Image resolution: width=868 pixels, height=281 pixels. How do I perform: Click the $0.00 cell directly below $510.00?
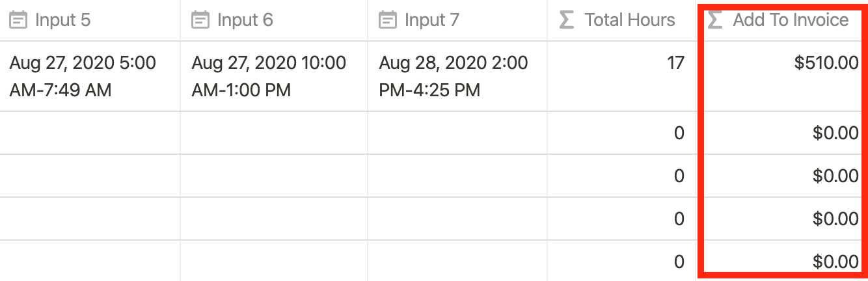[x=783, y=133]
